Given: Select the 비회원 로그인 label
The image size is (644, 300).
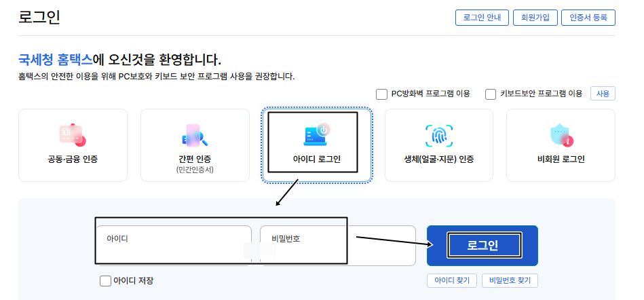Looking at the screenshot, I should coord(561,160).
